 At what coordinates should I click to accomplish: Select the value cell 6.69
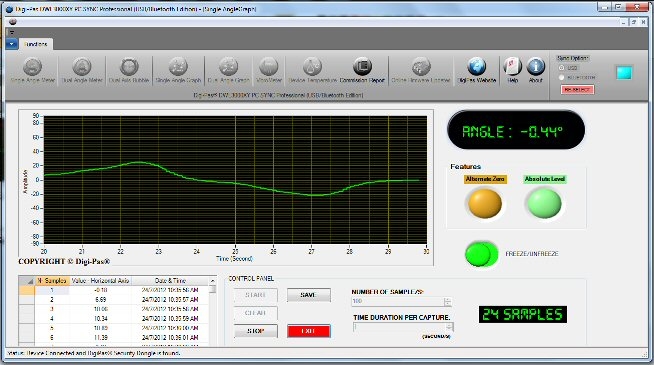click(100, 300)
